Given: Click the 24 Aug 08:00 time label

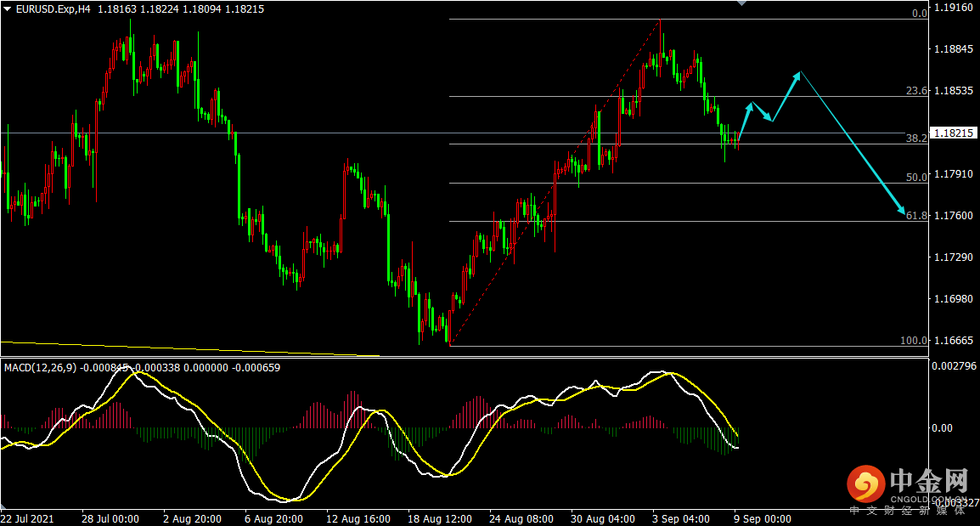Looking at the screenshot, I should [x=521, y=519].
